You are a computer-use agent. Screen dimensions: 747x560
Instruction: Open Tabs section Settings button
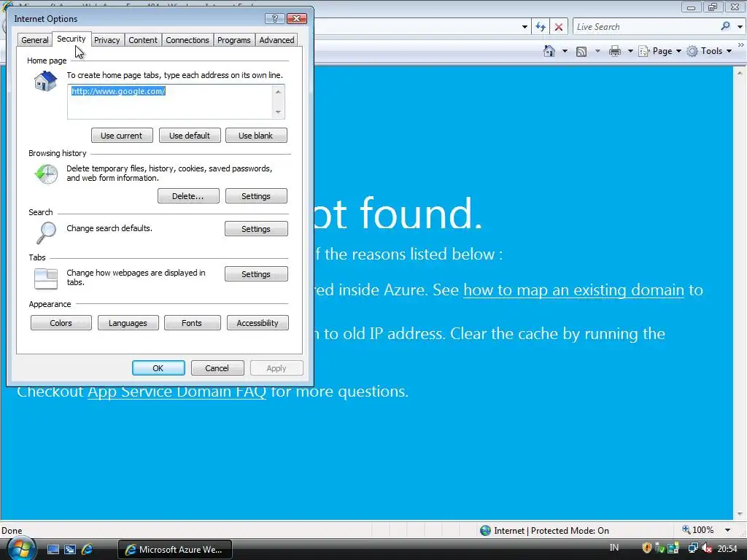[256, 274]
